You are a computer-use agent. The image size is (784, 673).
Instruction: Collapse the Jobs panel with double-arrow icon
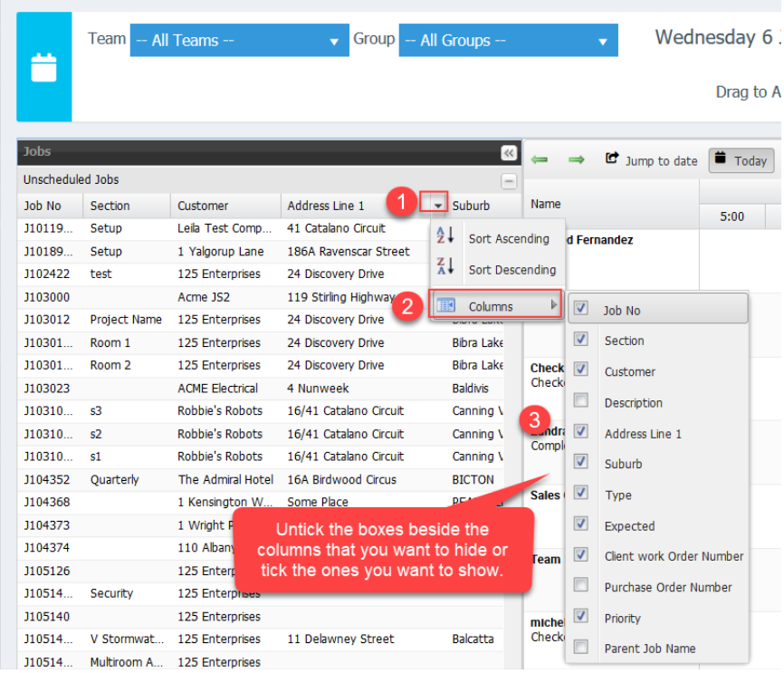pyautogui.click(x=509, y=153)
